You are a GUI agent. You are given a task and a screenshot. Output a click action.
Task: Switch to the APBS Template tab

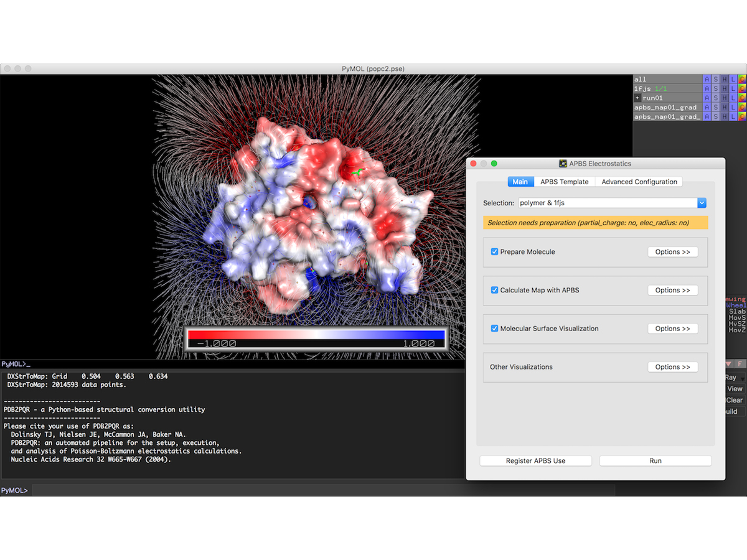tap(564, 182)
